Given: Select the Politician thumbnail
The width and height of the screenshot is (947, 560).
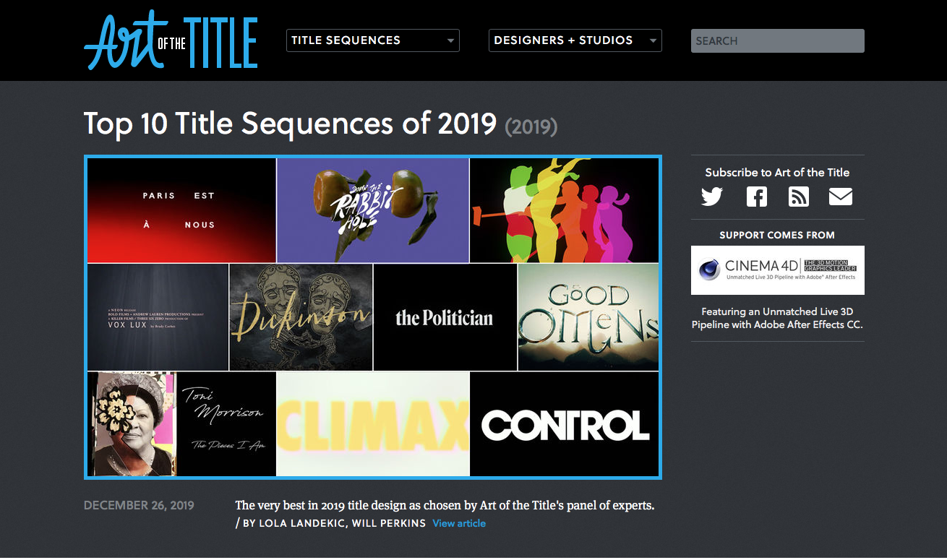Looking at the screenshot, I should pos(445,317).
